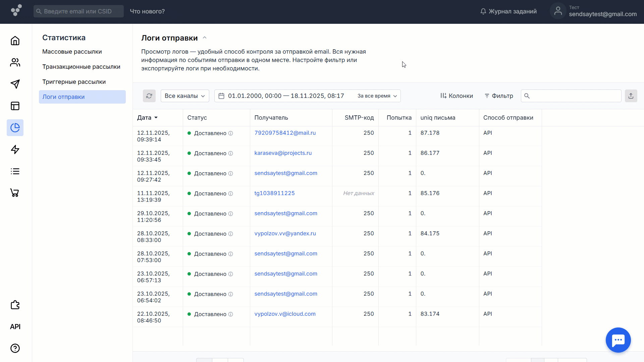Image resolution: width=644 pixels, height=362 pixels.
Task: Collapse the 'Логи отправки' description chevron
Action: coord(205,38)
